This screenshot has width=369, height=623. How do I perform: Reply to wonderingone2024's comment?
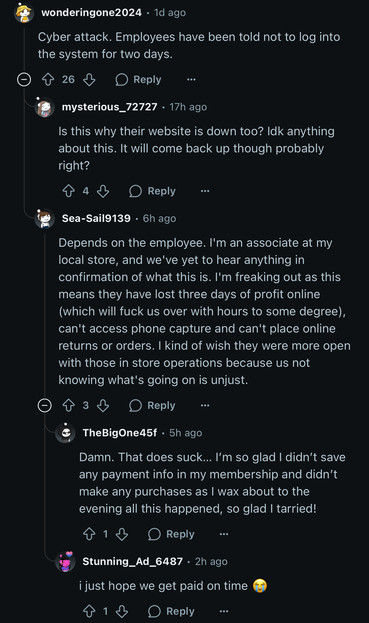(x=138, y=79)
